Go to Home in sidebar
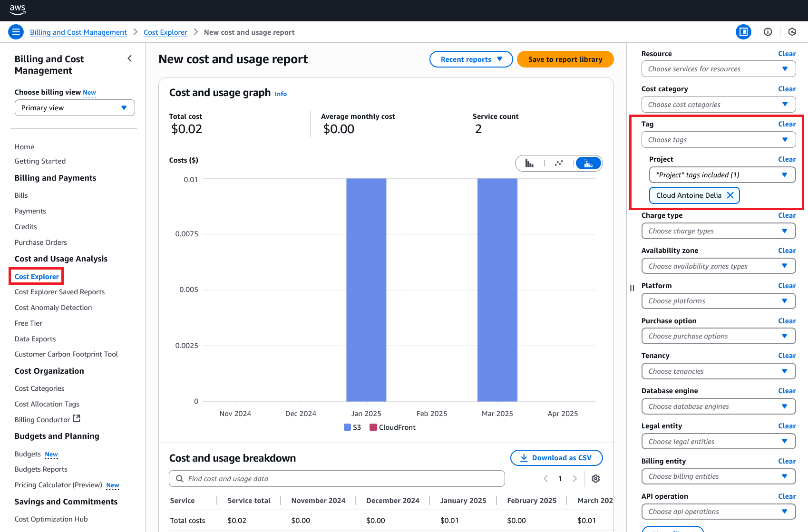The image size is (808, 532). tap(24, 147)
